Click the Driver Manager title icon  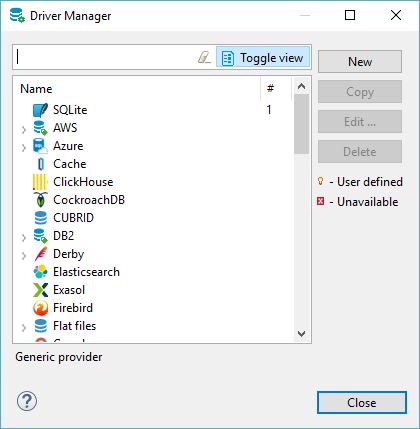[x=17, y=15]
